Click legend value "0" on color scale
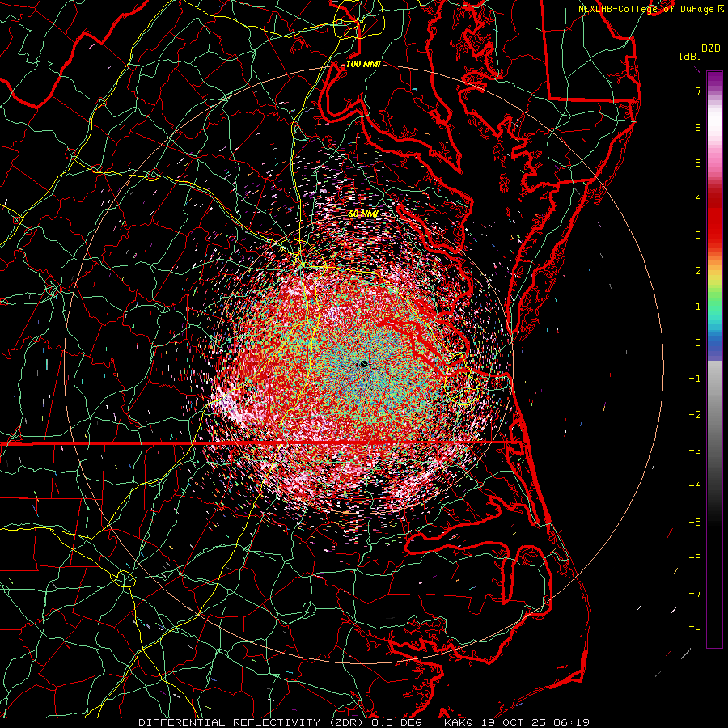728x728 pixels. 698,343
